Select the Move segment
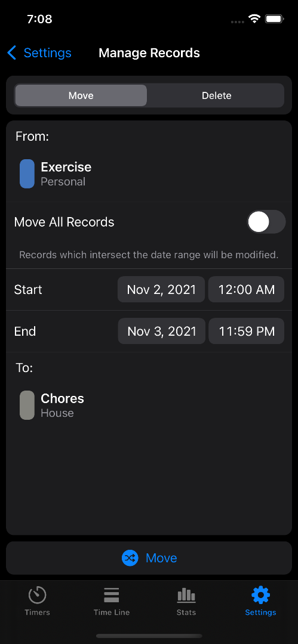Screen dimensions: 298x644 click(x=81, y=95)
